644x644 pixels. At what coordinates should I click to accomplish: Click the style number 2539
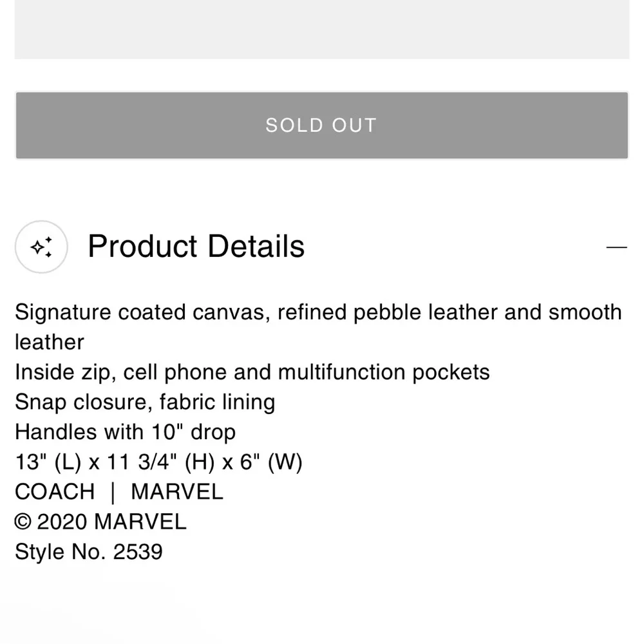coord(138,552)
